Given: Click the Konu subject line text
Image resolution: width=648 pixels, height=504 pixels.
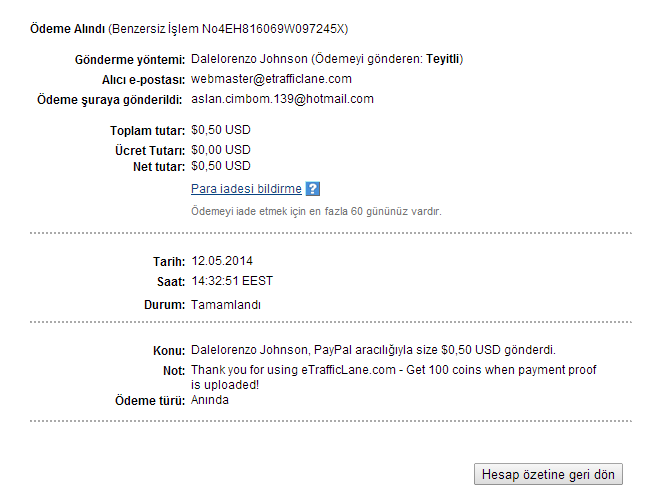Looking at the screenshot, I should click(373, 350).
